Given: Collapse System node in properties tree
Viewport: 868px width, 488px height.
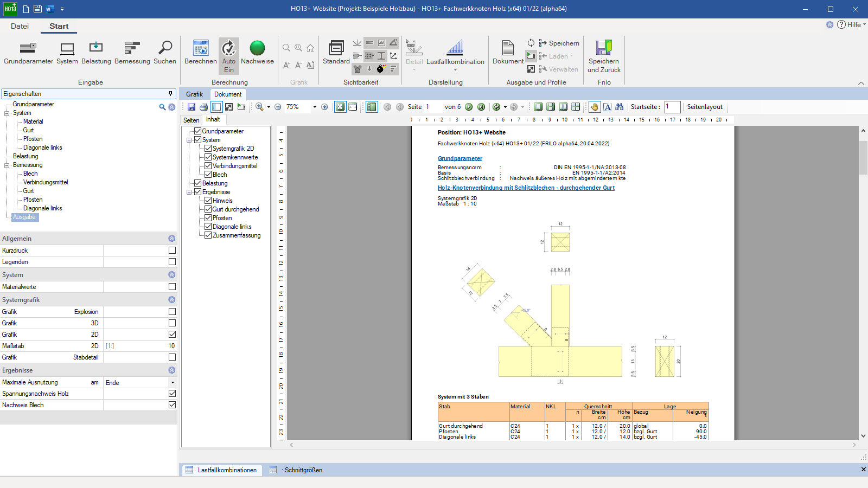Looking at the screenshot, I should (7, 113).
